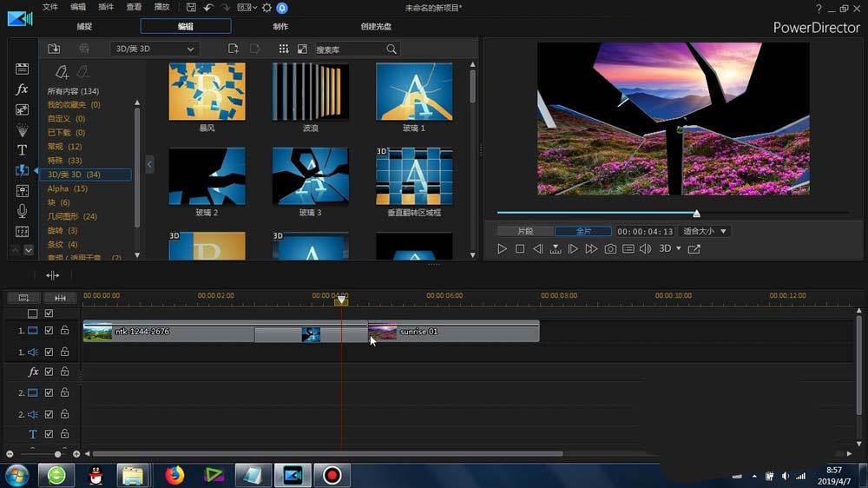Open the Chapter Room icon

pos(23,232)
